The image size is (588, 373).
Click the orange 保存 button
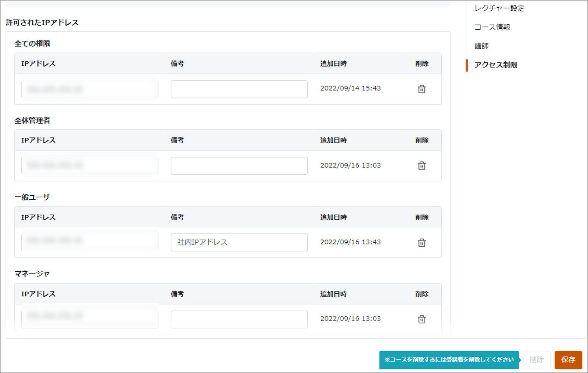(x=568, y=360)
